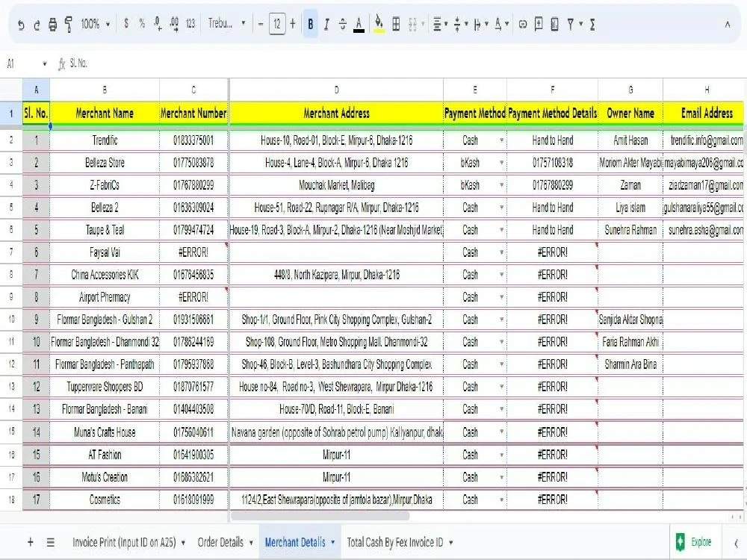Select the Sl. No. header cell
The width and height of the screenshot is (747, 560).
coord(36,113)
